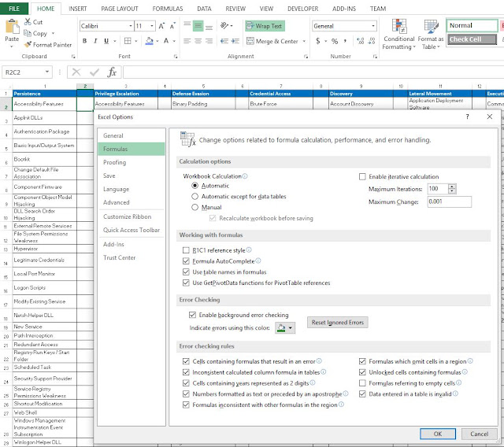Image resolution: width=504 pixels, height=447 pixels.
Task: Toggle Unlocked cells containing formulas
Action: [x=362, y=372]
